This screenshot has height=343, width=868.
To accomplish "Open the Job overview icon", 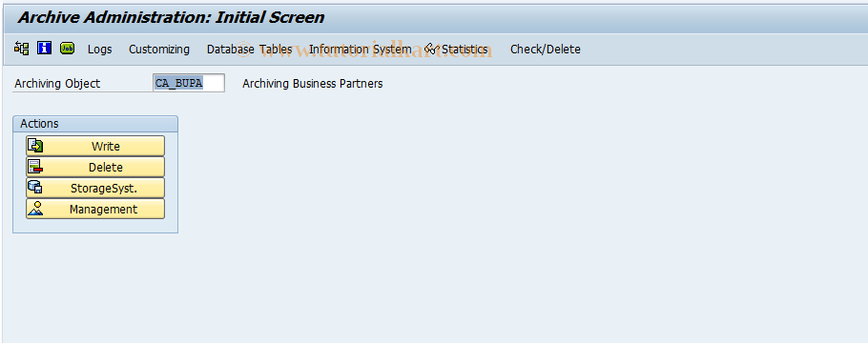I will pos(68,49).
